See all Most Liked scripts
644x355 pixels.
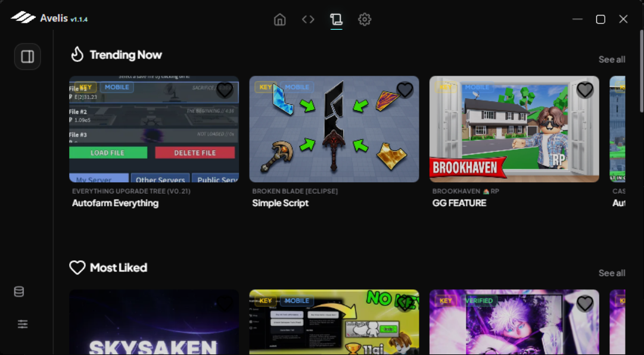click(612, 273)
